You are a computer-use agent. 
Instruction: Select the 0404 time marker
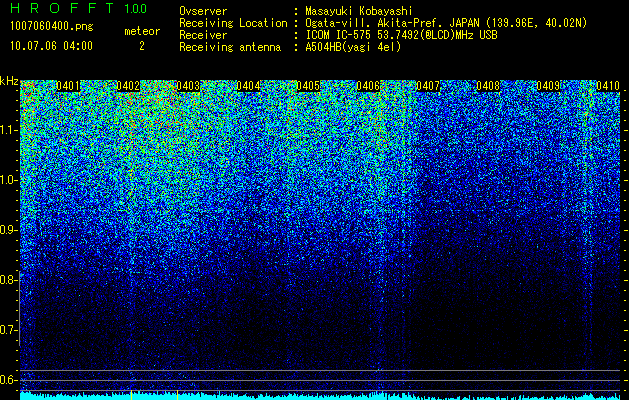pyautogui.click(x=248, y=86)
